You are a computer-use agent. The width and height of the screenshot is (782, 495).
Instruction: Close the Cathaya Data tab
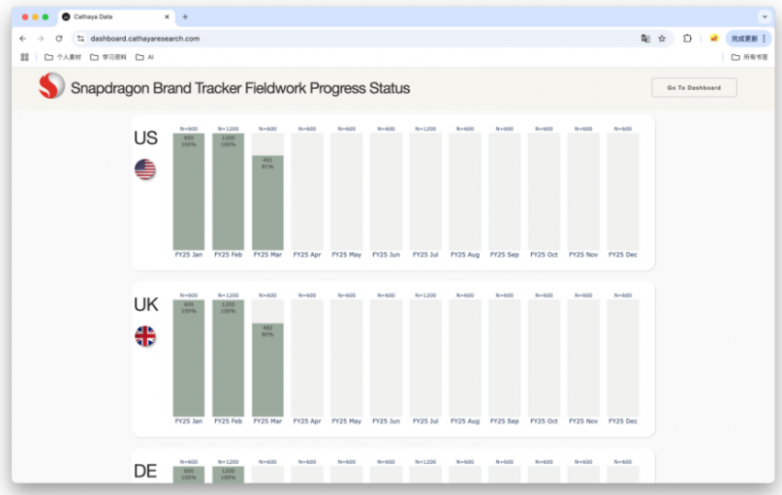pos(166,17)
